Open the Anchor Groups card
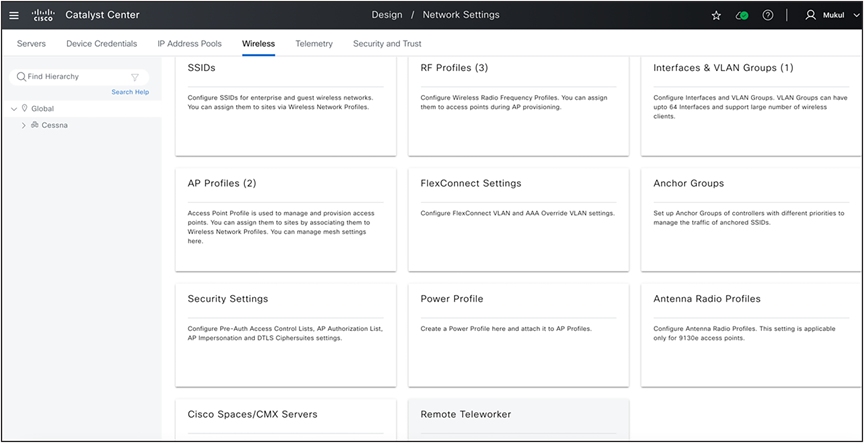This screenshot has height=443, width=864. click(752, 219)
